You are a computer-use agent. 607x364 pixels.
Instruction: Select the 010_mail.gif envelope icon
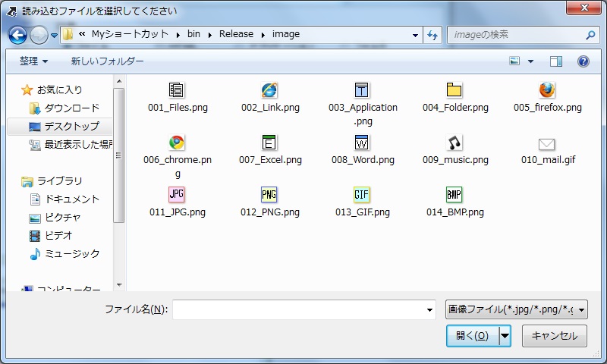546,144
